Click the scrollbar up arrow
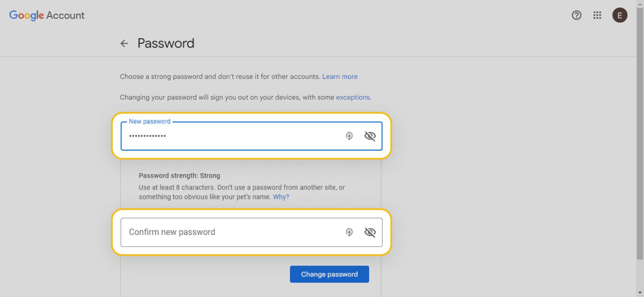 (640, 4)
